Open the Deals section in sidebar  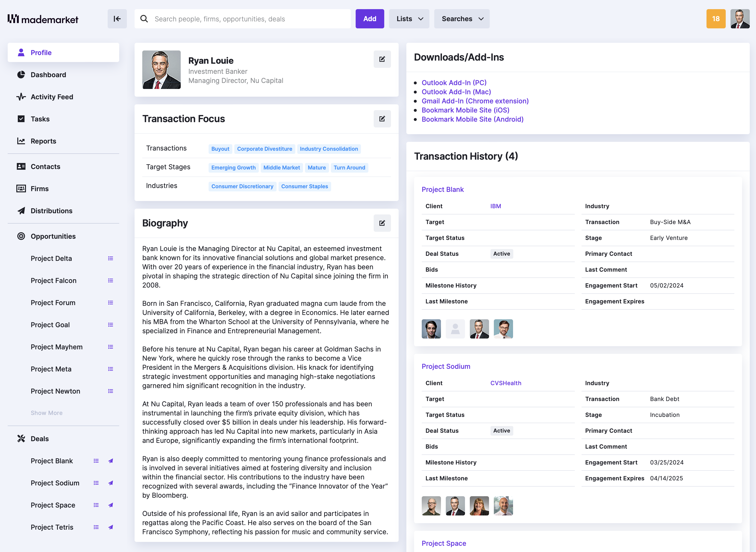[39, 438]
